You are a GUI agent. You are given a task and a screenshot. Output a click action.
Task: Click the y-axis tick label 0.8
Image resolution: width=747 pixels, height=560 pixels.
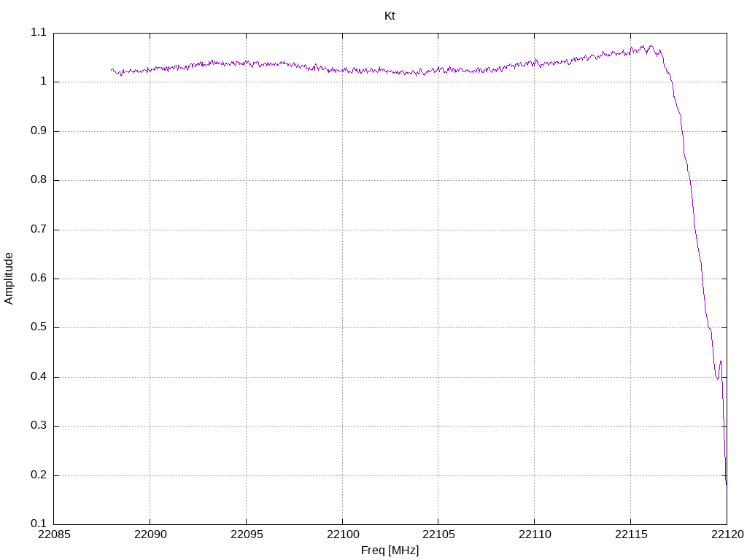tap(39, 179)
